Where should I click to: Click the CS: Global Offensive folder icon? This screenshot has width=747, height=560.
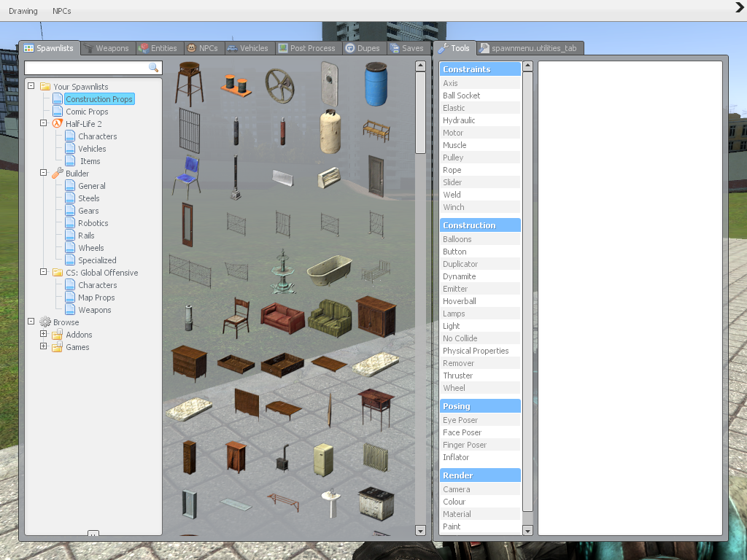tap(57, 273)
